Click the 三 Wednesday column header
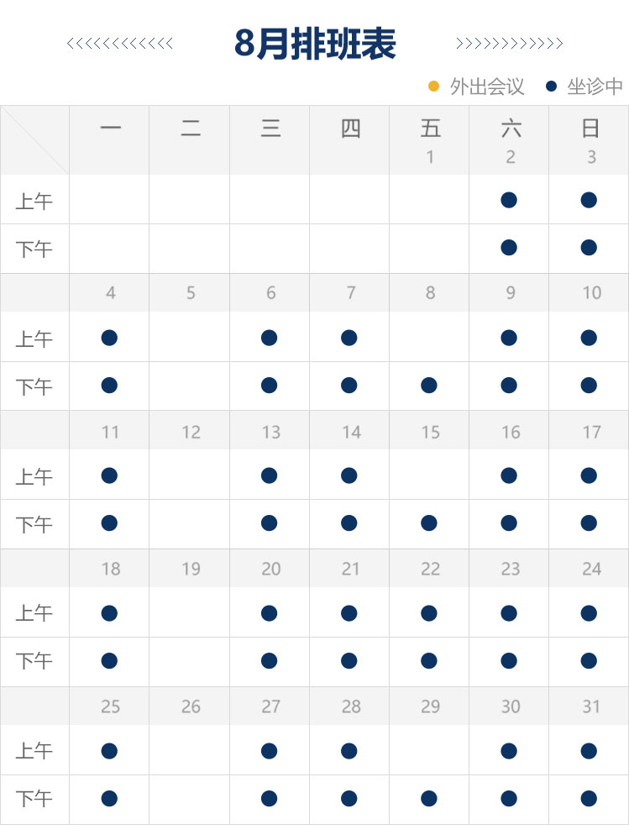This screenshot has height=840, width=629. pyautogui.click(x=270, y=129)
